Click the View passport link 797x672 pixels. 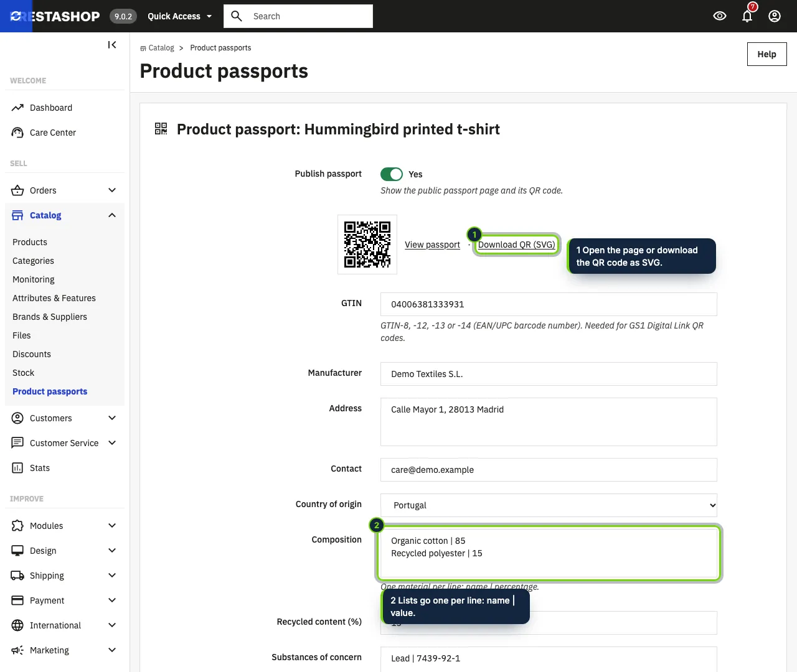(x=432, y=245)
